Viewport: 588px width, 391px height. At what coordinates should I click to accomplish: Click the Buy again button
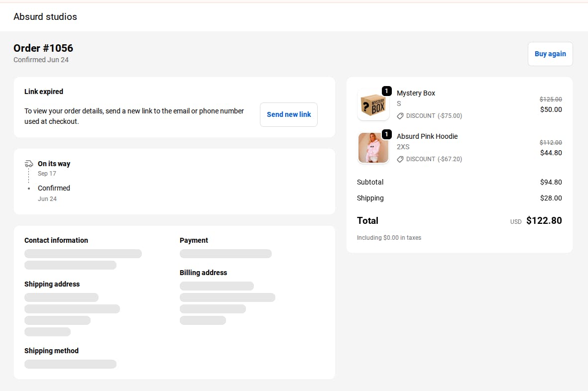coord(550,54)
